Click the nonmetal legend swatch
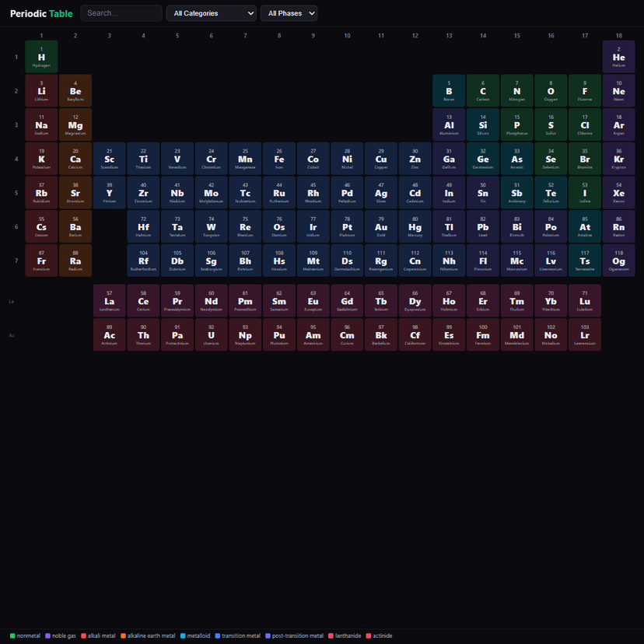This screenshot has height=644, width=644. coord(12,635)
